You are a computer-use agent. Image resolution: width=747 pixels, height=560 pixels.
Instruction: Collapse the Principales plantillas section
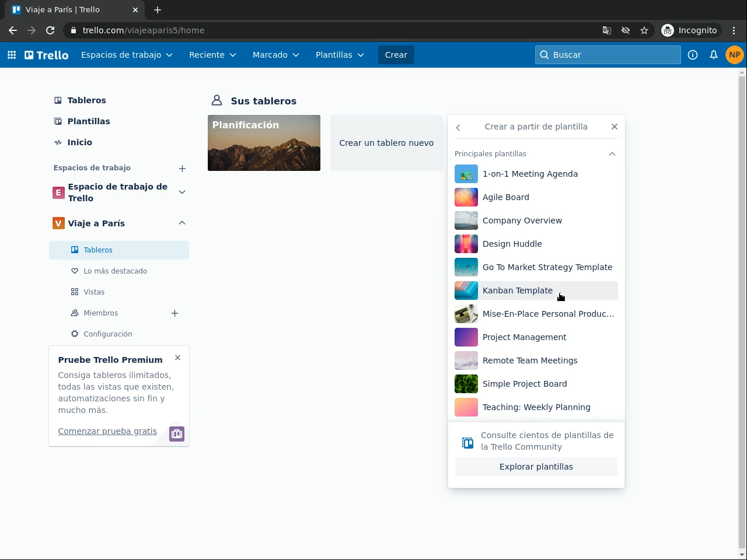(612, 154)
